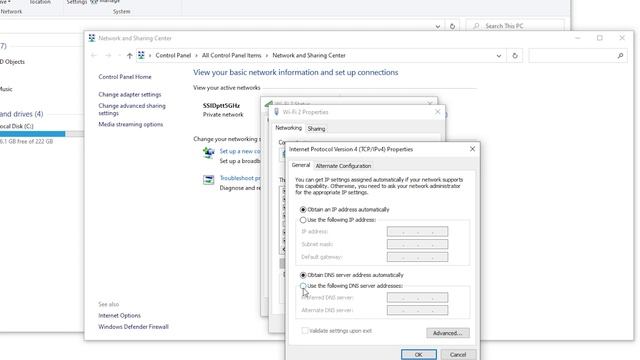Open recent locations dropdown arrow
The width and height of the screenshot is (640, 360).
pyautogui.click(x=120, y=56)
